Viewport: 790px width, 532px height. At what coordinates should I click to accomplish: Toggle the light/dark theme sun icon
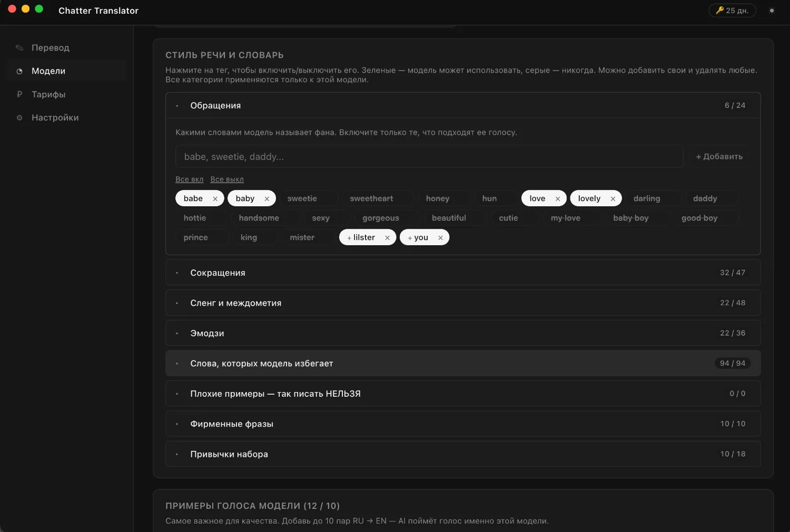pos(772,11)
